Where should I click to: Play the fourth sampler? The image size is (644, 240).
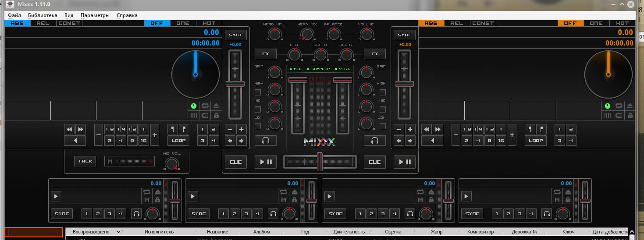(x=466, y=196)
